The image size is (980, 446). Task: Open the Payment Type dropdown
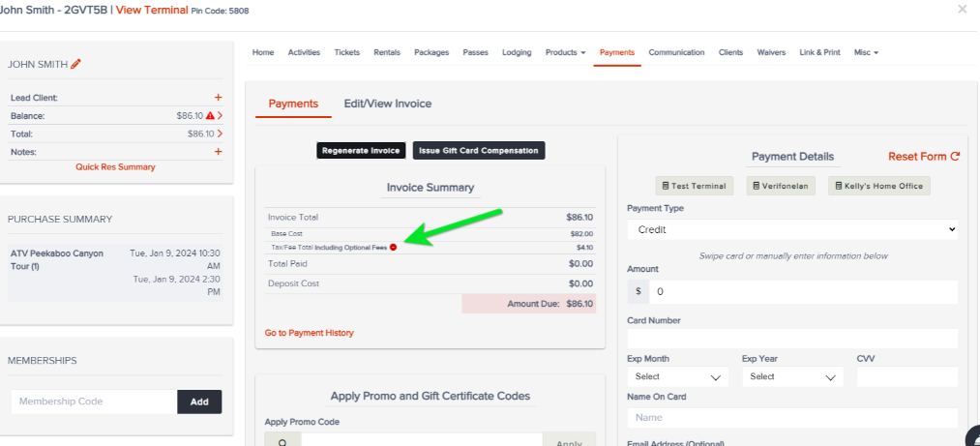tap(792, 230)
